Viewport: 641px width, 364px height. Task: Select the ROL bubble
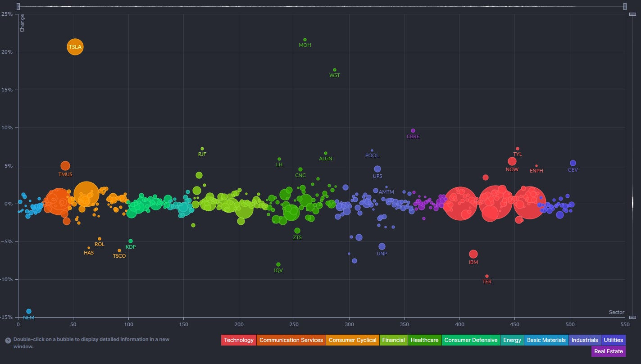pos(100,239)
